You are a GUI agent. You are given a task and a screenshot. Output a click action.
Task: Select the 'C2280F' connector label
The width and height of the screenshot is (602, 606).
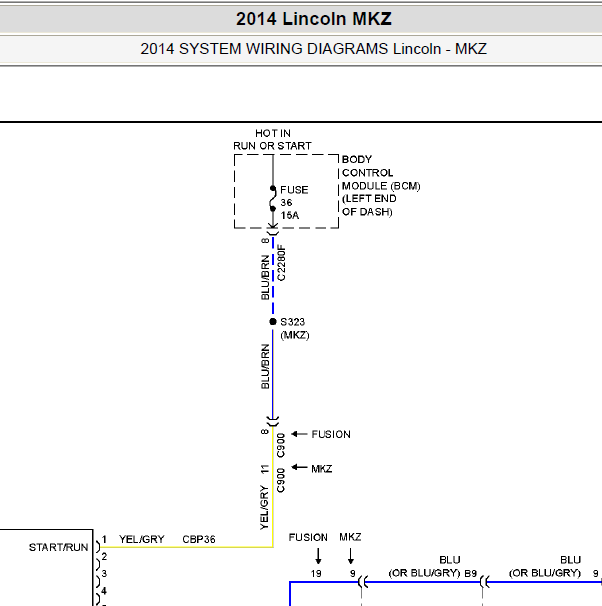pos(282,263)
